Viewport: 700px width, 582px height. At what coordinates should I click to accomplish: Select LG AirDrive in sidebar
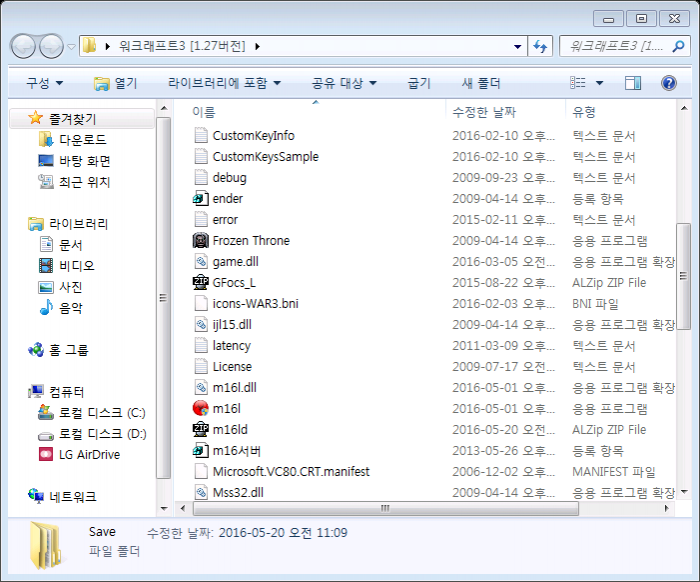tap(79, 454)
